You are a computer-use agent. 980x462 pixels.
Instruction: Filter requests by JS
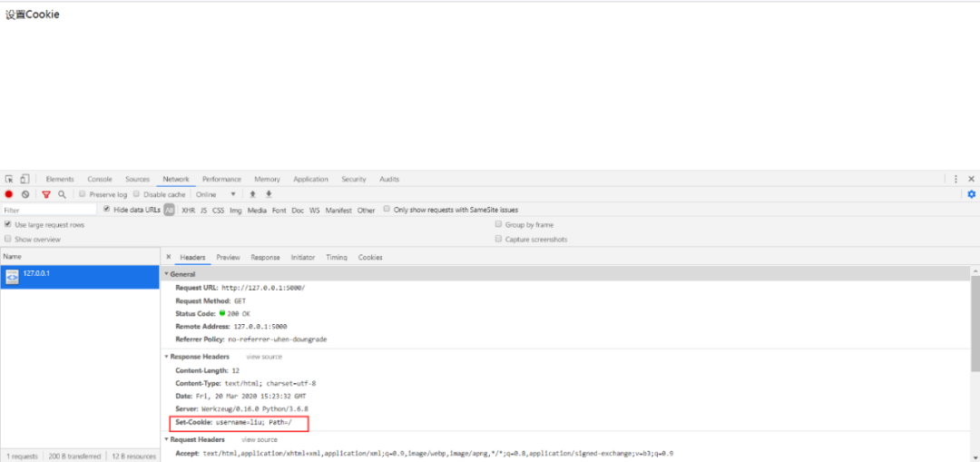(204, 210)
